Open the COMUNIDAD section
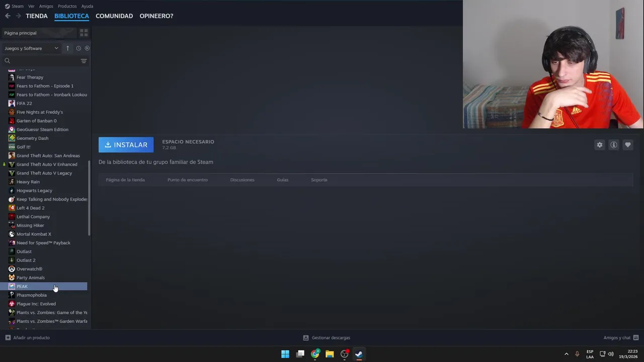Viewport: 644px width, 362px height. 114,16
